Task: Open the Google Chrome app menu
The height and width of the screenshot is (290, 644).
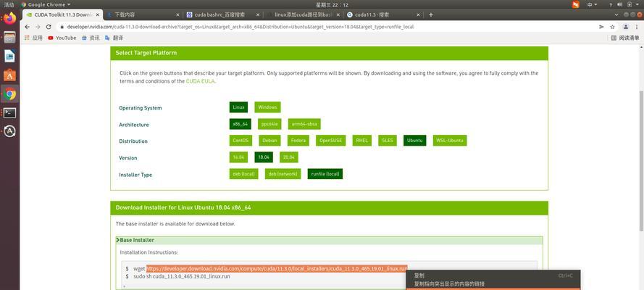Action: click(45, 4)
